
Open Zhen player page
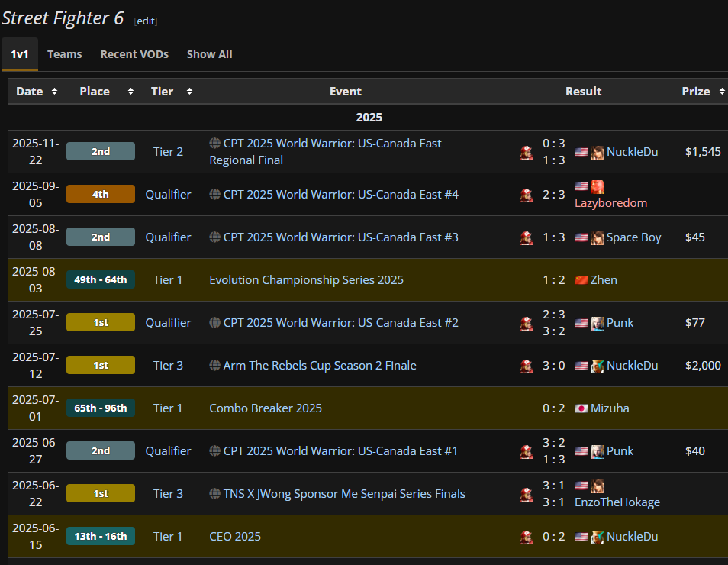tap(604, 279)
